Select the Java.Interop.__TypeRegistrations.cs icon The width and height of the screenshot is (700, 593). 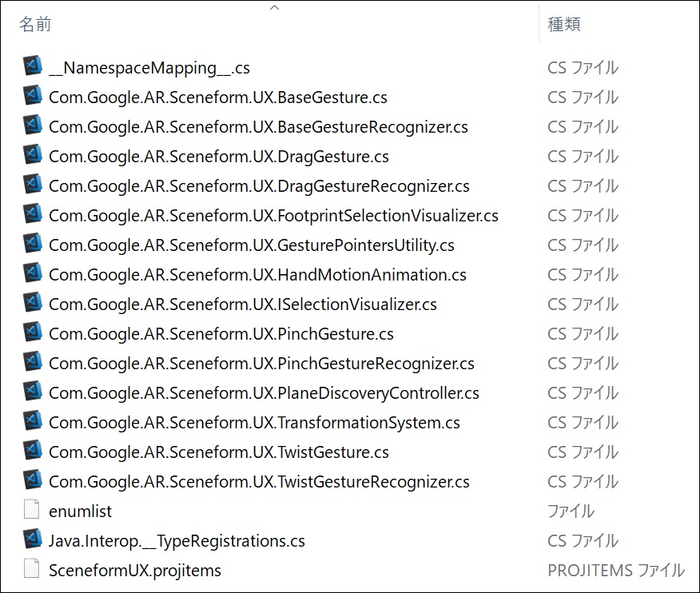[x=33, y=539]
